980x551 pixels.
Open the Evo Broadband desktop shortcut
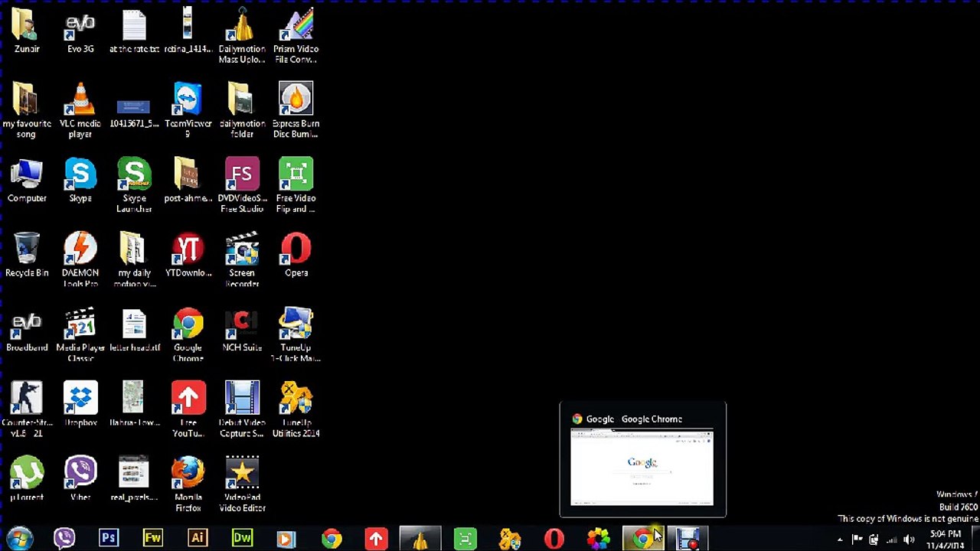click(27, 330)
